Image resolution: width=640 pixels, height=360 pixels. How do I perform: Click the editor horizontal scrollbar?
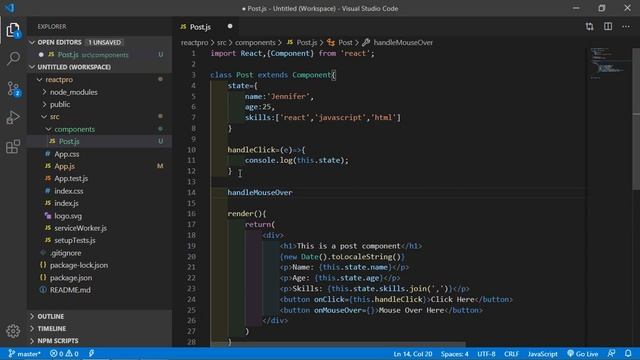[x=338, y=344]
